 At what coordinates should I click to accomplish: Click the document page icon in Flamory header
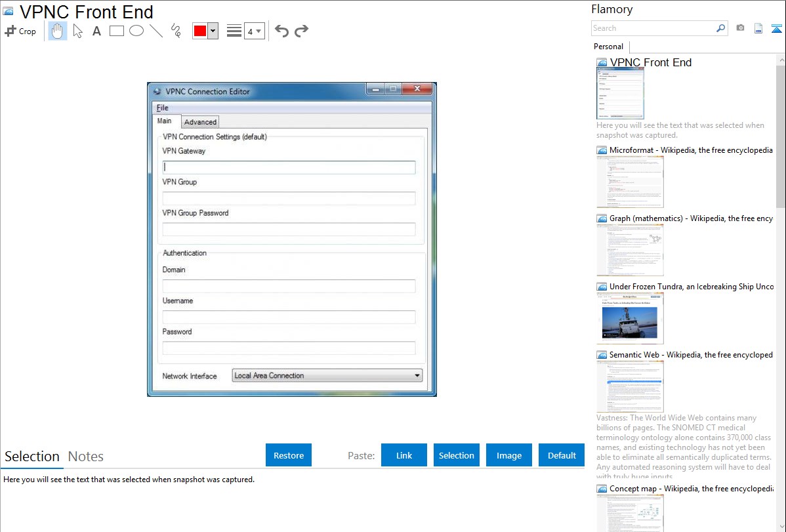[x=758, y=28]
